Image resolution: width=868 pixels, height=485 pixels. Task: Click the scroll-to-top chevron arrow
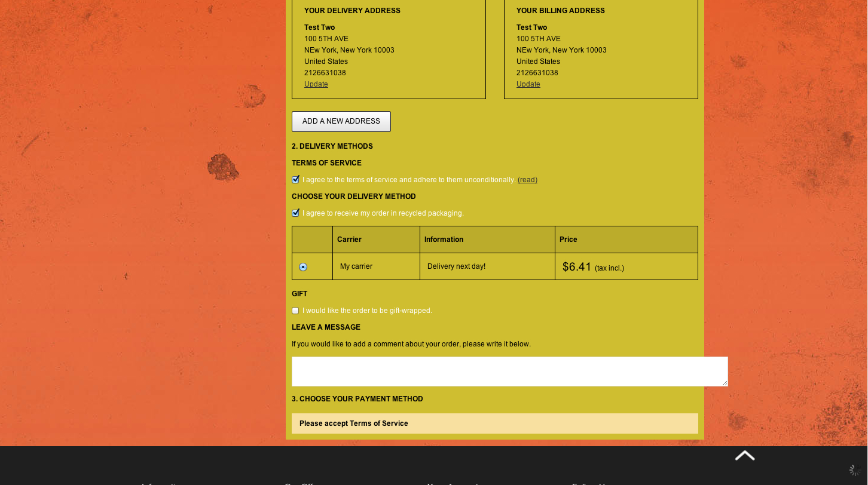(x=745, y=456)
